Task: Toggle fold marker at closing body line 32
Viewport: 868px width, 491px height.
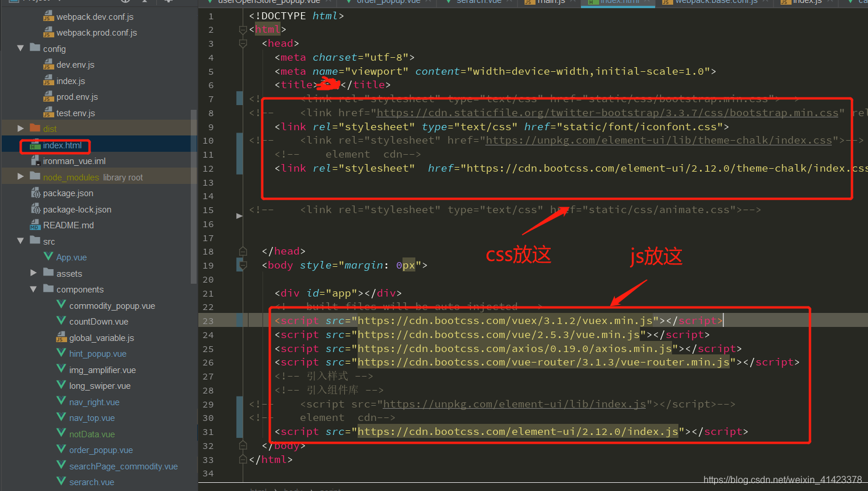Action: [x=243, y=445]
